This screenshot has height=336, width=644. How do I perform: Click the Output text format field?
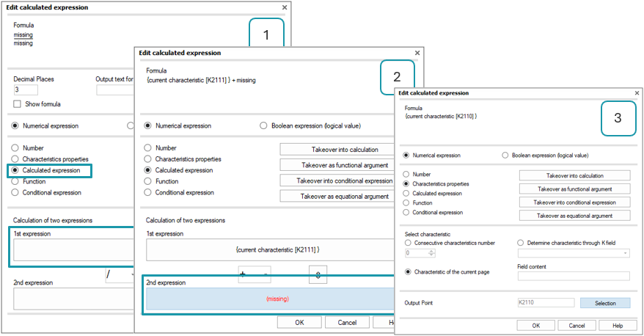point(115,90)
